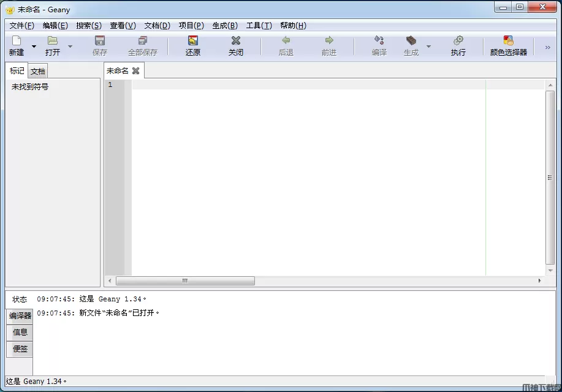The height and width of the screenshot is (392, 562).
Task: Open the 工具(T) menu
Action: click(x=259, y=26)
